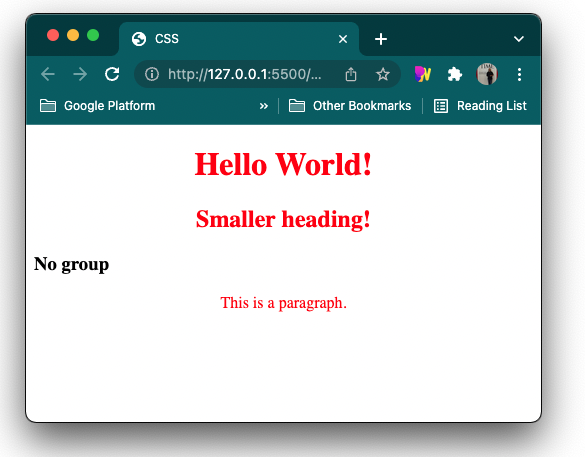The width and height of the screenshot is (585, 457).
Task: Expand the tab search chevron
Action: tap(519, 39)
